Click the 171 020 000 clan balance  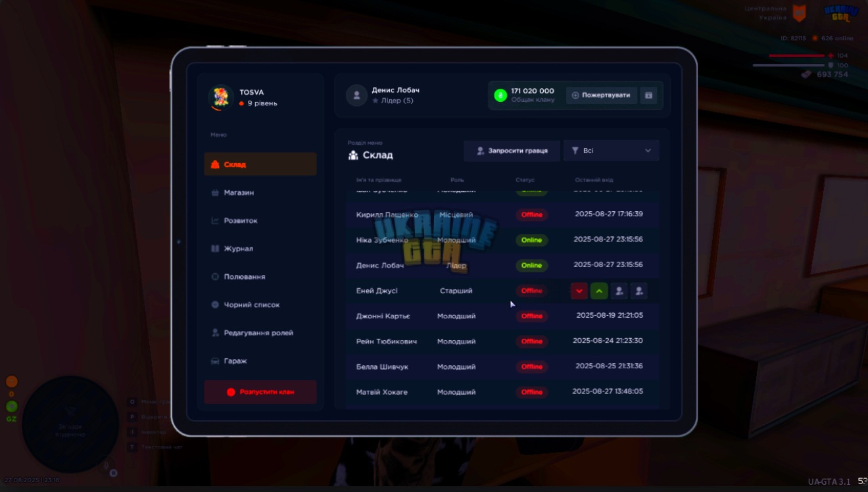(x=533, y=91)
